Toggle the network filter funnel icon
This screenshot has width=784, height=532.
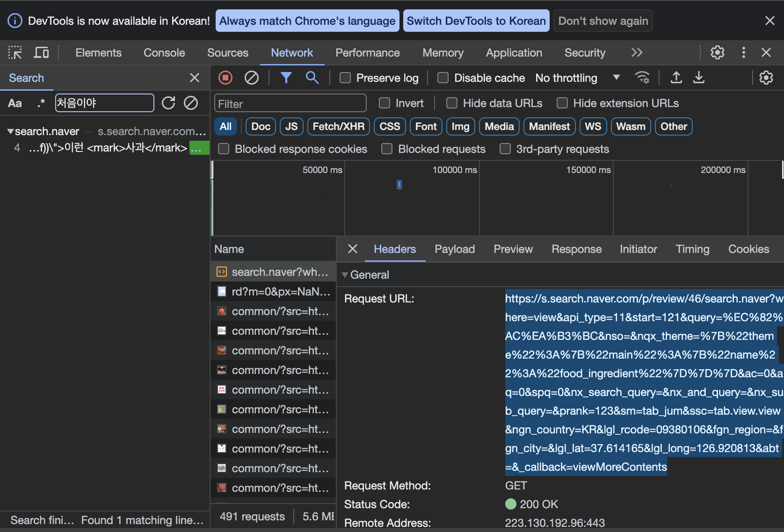[x=286, y=78]
